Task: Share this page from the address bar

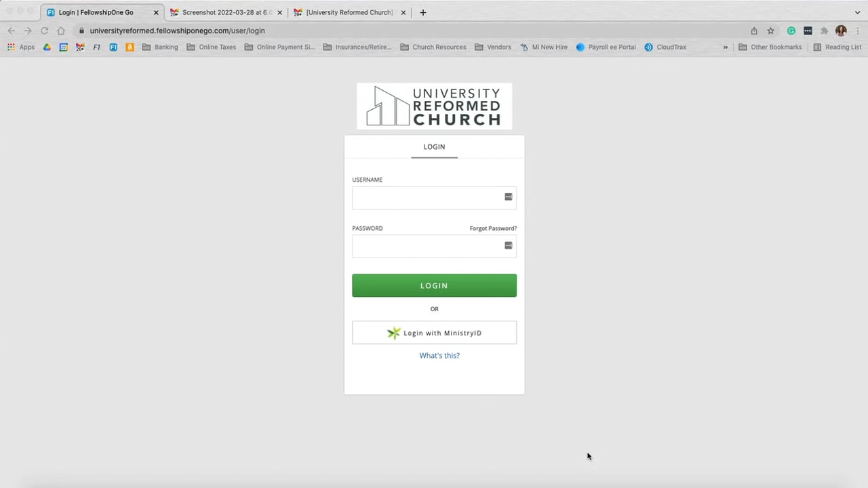Action: point(754,30)
